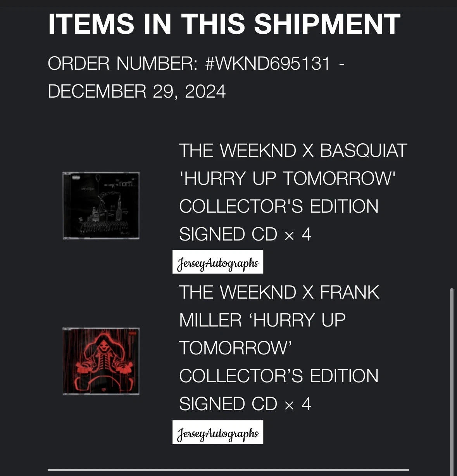Click the vertical scrollbar thumb on the right
The height and width of the screenshot is (476, 457).
451,380
